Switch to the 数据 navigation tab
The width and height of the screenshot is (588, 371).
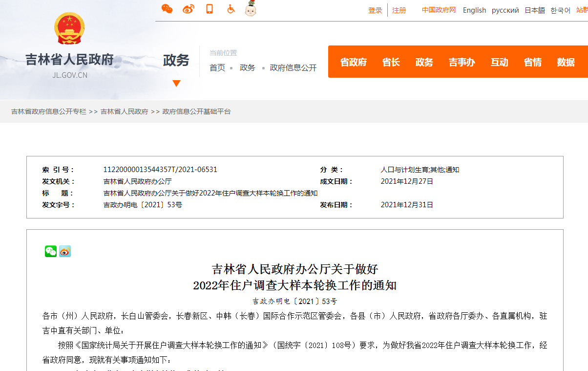point(565,62)
